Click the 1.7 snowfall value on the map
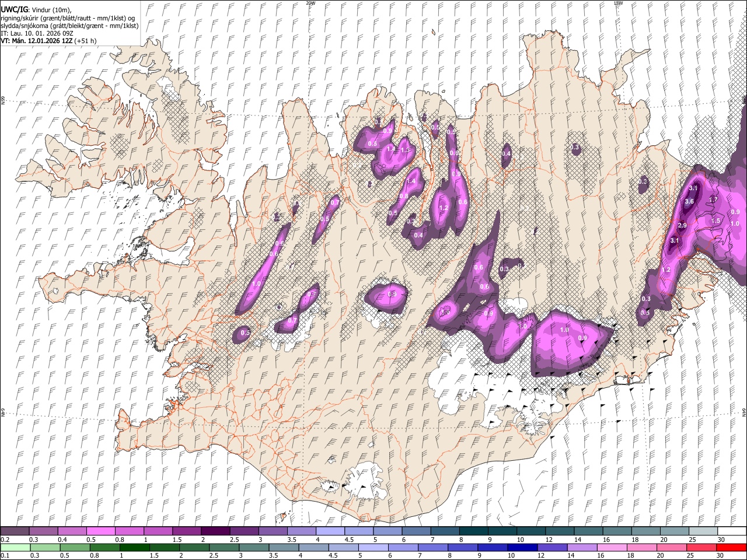This screenshot has width=747, height=560. pyautogui.click(x=713, y=199)
